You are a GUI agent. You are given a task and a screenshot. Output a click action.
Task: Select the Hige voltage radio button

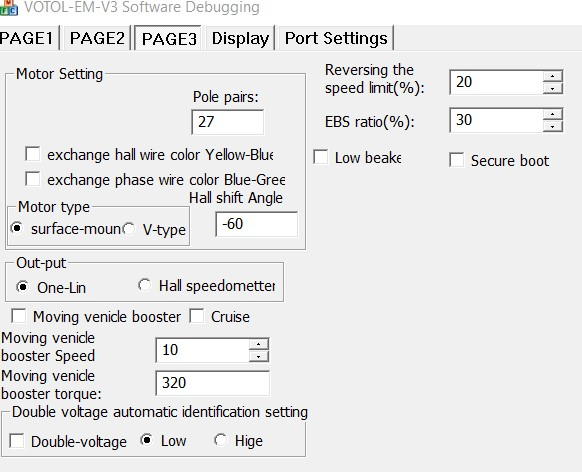[x=220, y=440]
